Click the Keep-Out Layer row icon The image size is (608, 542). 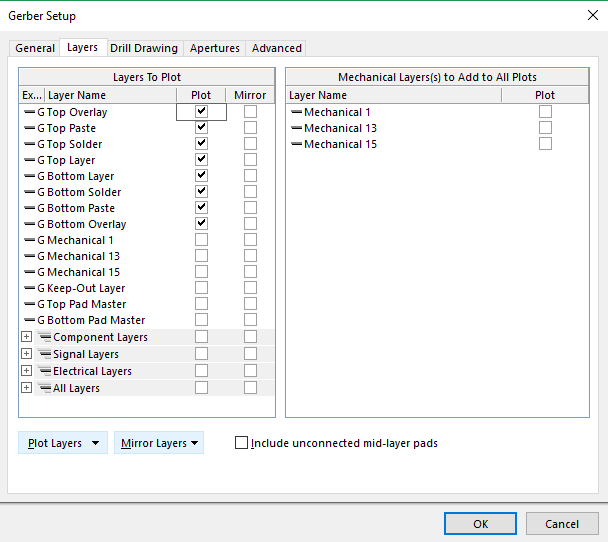(x=29, y=288)
